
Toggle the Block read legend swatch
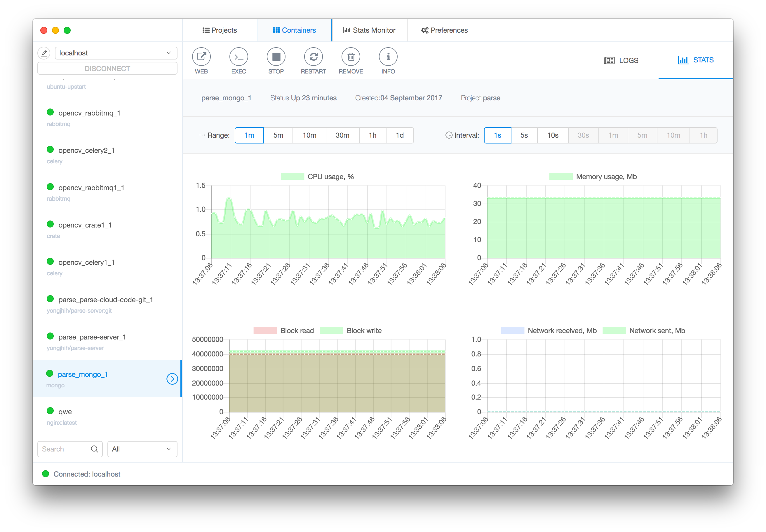click(x=265, y=330)
